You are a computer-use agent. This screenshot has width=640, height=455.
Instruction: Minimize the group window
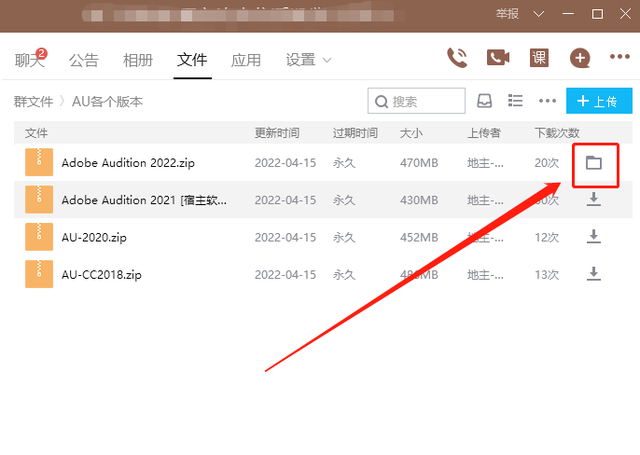click(568, 14)
